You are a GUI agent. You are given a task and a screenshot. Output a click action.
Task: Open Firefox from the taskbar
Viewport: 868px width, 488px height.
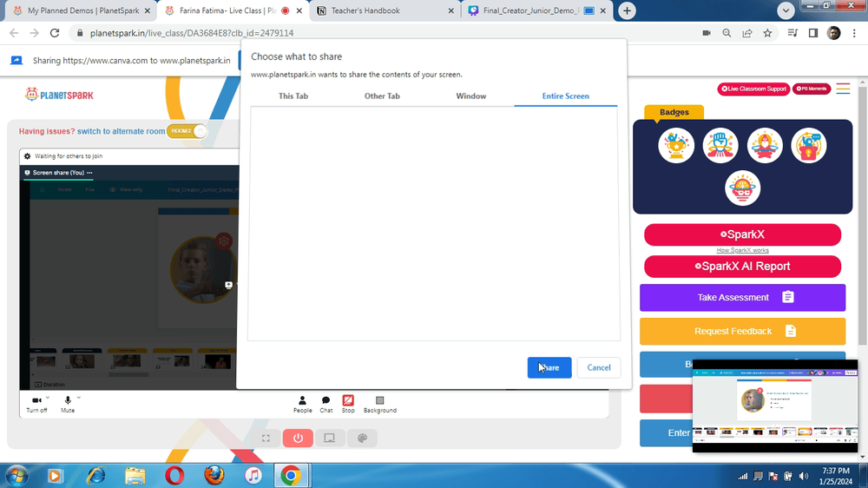pyautogui.click(x=214, y=476)
